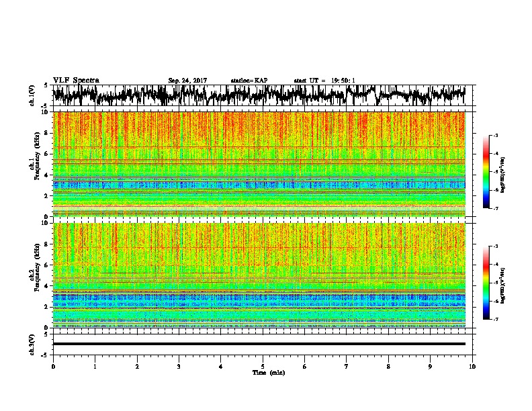Viewport: 532px width, 411px height.
Task: Click the ch.1 spectrogram color scale bar
Action: [x=486, y=172]
